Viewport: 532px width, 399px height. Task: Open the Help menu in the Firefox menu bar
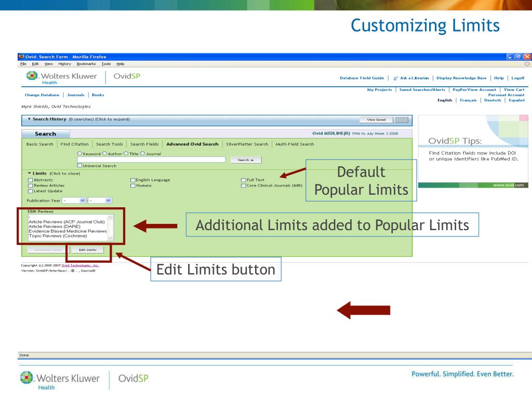tap(121, 64)
